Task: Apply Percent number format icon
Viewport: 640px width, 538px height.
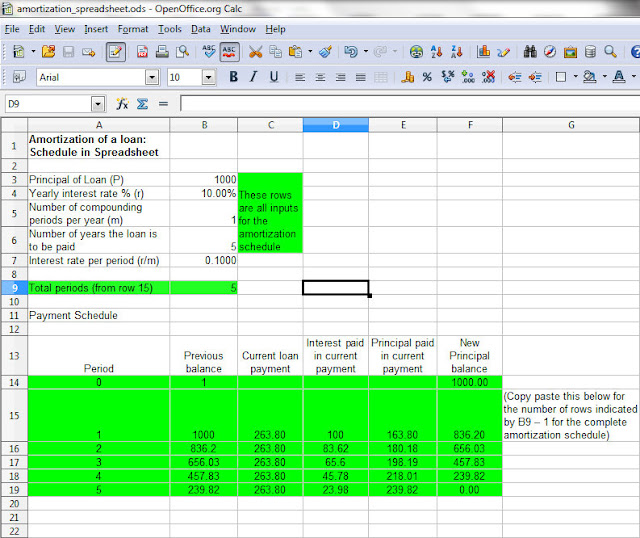Action: pos(427,77)
